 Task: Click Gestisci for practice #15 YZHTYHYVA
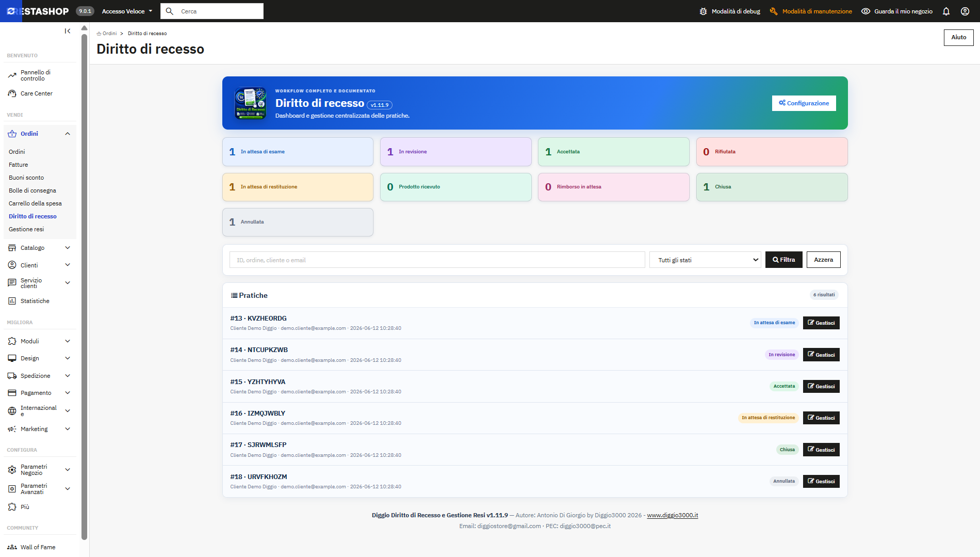pos(821,386)
